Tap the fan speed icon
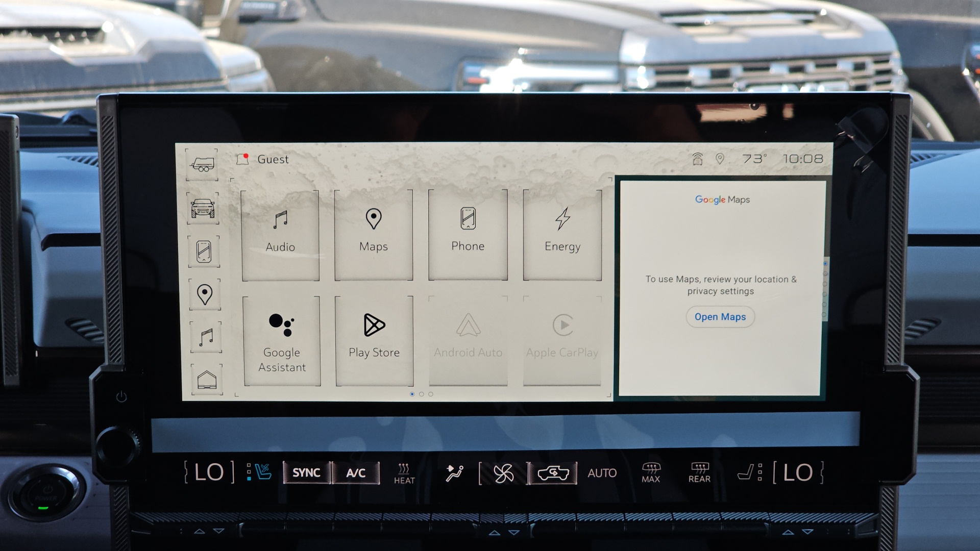Viewport: 980px width, 551px height. [504, 473]
